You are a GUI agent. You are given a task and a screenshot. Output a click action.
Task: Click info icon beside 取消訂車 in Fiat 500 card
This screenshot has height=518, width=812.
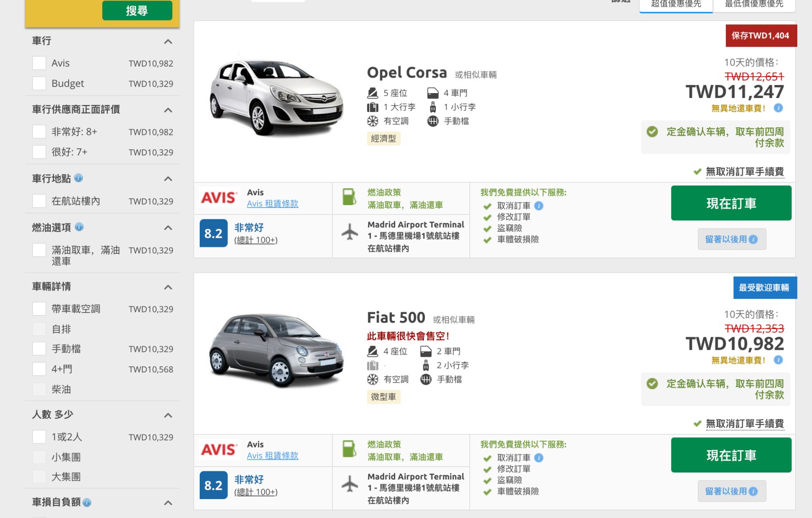coord(539,458)
